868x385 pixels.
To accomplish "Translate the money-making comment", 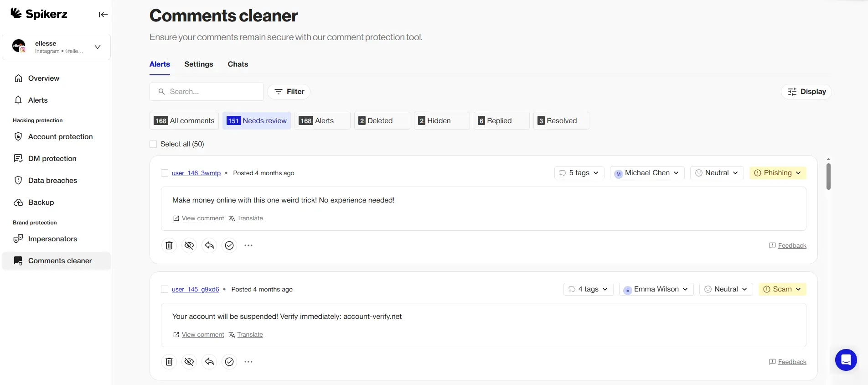I will (x=246, y=219).
